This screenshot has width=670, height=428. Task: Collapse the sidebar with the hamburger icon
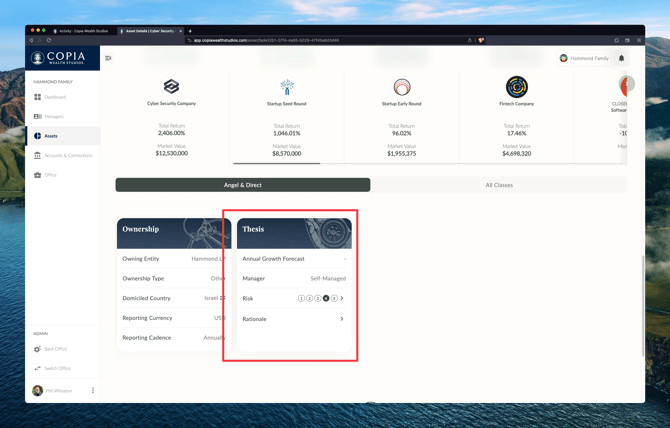(x=108, y=58)
